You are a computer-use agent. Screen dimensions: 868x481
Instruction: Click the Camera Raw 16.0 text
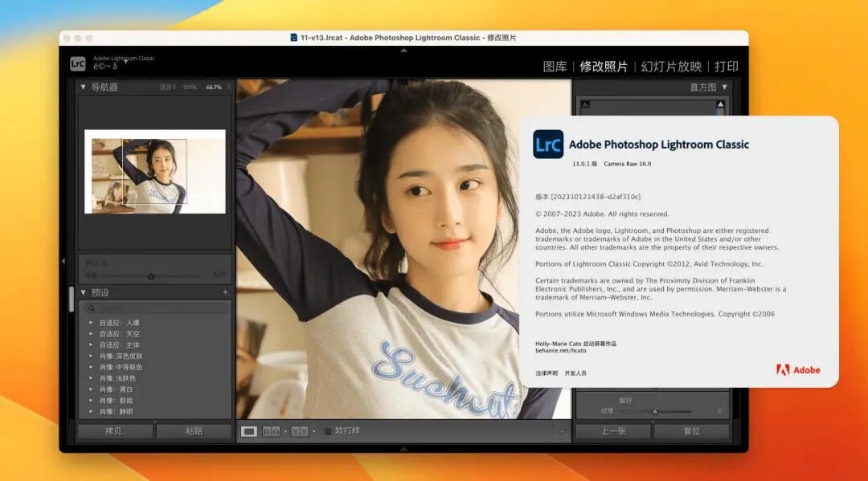627,164
